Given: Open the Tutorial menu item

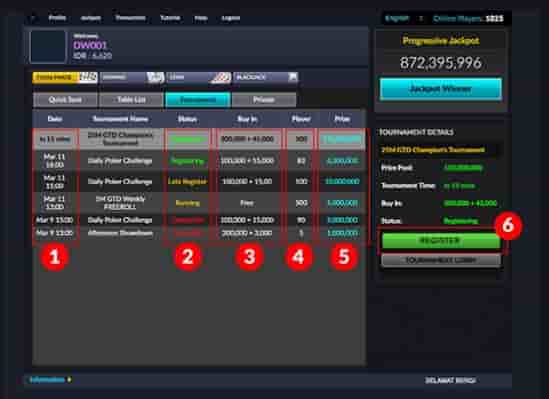Looking at the screenshot, I should tap(170, 18).
